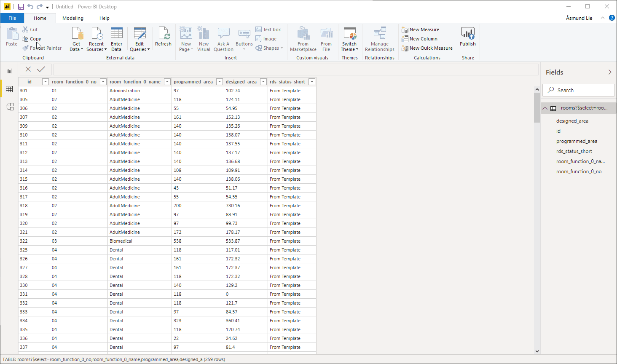Collapse the Fields pane with chevron
Screen dimensions: 617x364
[x=609, y=72]
